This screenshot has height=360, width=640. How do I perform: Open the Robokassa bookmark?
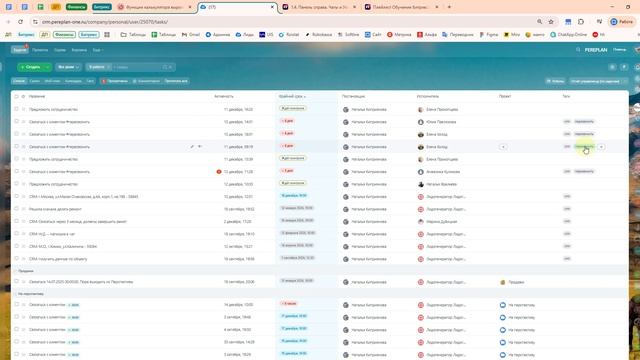[319, 35]
